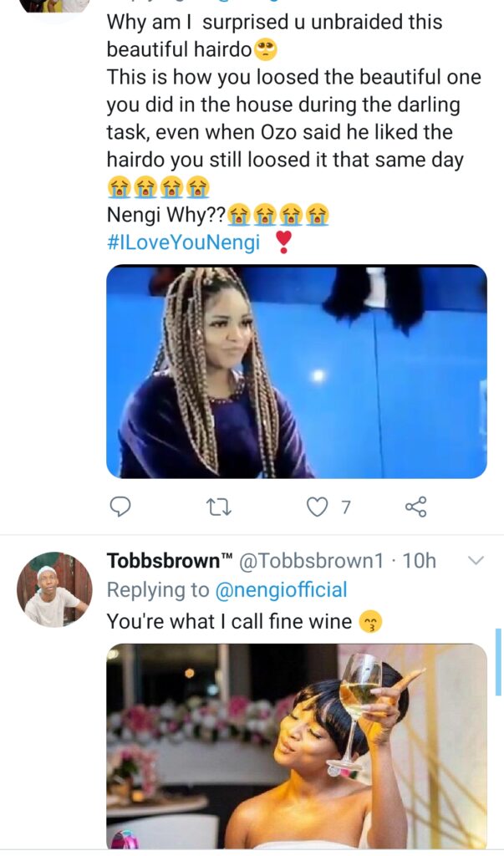Open the "fine wine" tweet text
The image size is (504, 856).
tap(230, 621)
